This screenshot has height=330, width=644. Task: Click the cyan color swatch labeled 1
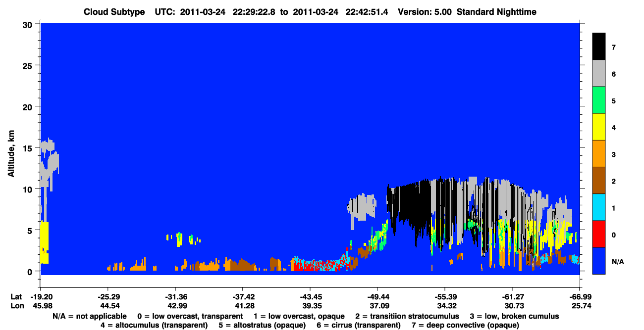point(599,207)
